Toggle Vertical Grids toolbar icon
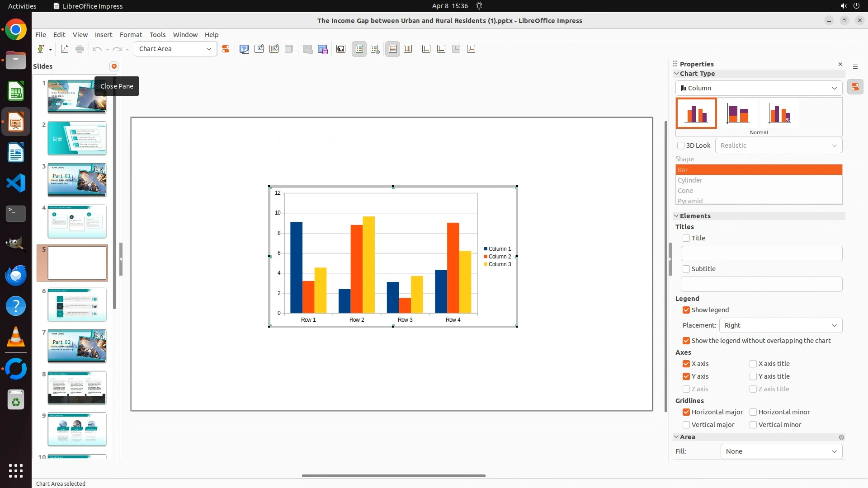Screen dimensions: 868x488 click(x=408, y=49)
